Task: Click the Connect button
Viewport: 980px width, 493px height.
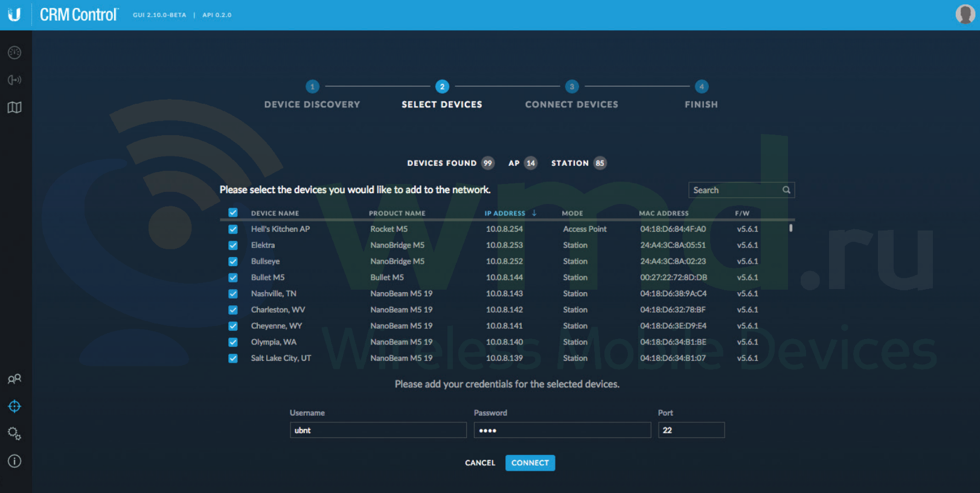Action: tap(530, 463)
